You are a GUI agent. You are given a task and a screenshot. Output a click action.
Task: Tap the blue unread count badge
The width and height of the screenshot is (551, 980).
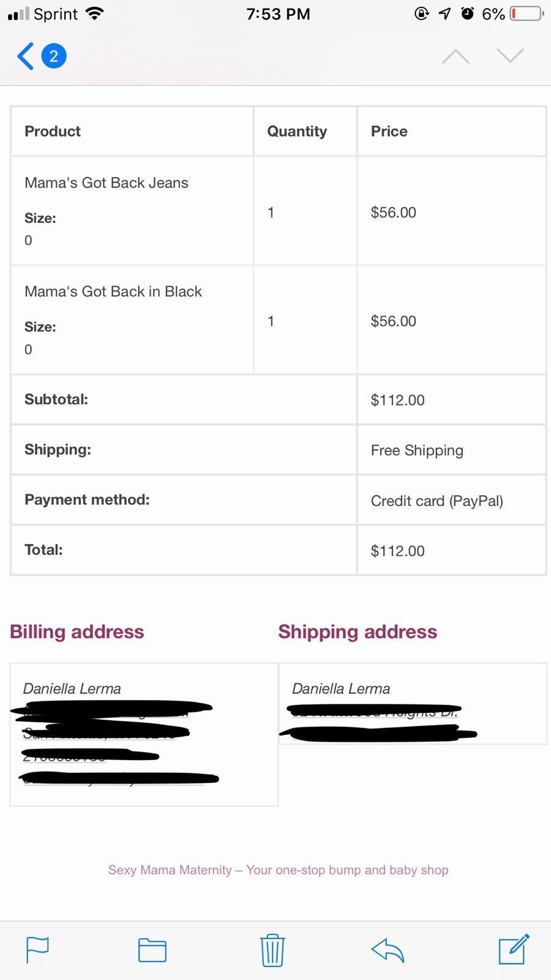[54, 56]
